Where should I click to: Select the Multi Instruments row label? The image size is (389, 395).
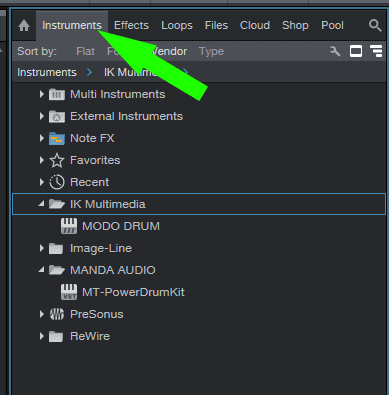[x=117, y=94]
